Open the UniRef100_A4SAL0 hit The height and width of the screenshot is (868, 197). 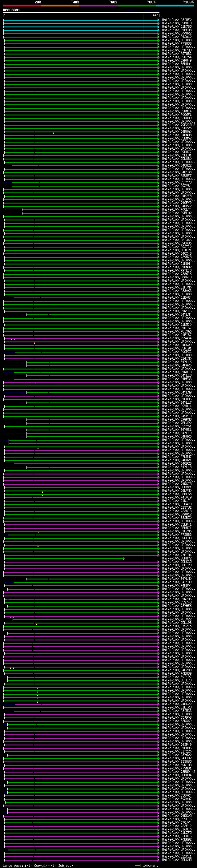pos(177,37)
